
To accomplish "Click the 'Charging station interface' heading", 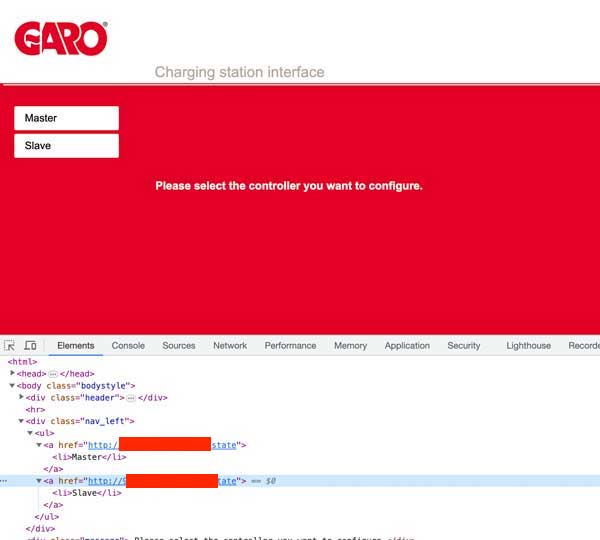I will [x=240, y=72].
